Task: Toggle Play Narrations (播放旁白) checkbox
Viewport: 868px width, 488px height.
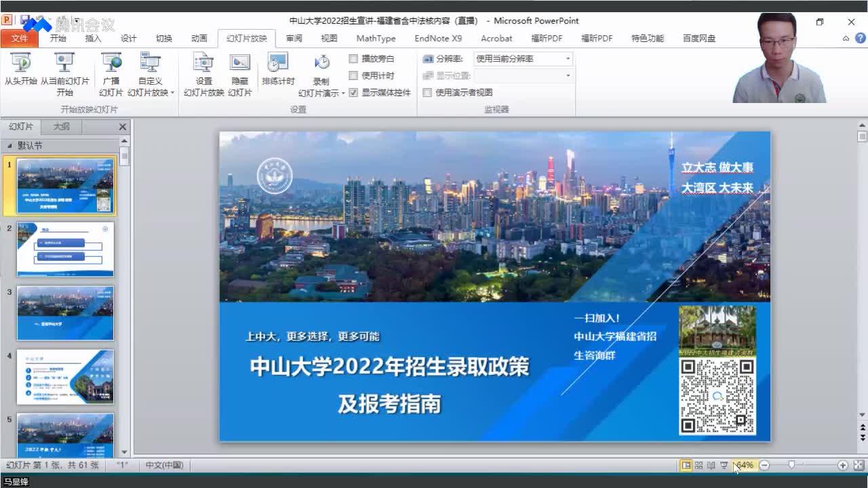Action: (x=353, y=59)
